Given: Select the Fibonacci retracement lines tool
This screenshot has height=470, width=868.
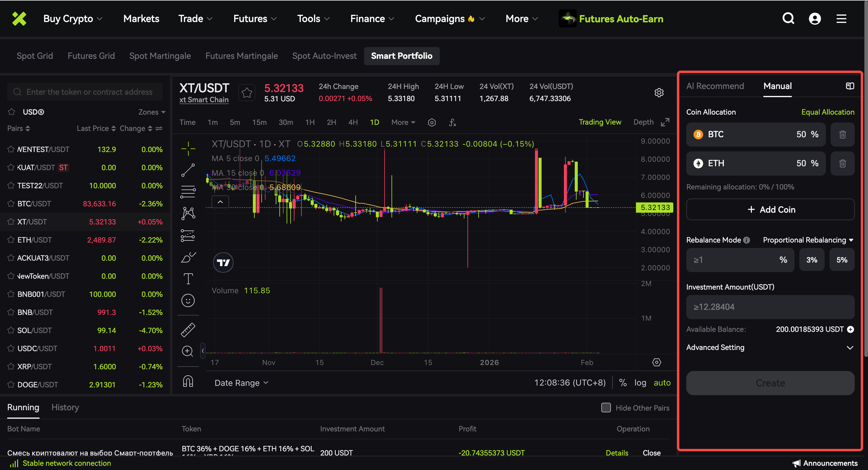Looking at the screenshot, I should click(x=188, y=192).
